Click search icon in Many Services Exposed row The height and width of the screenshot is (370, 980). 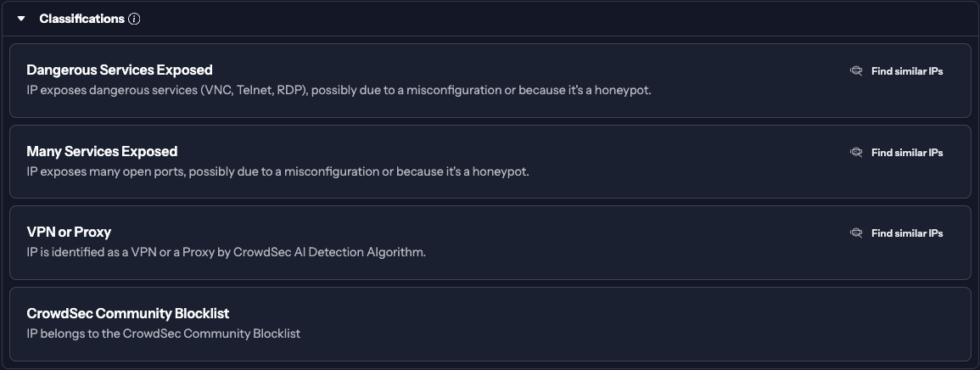pyautogui.click(x=856, y=153)
